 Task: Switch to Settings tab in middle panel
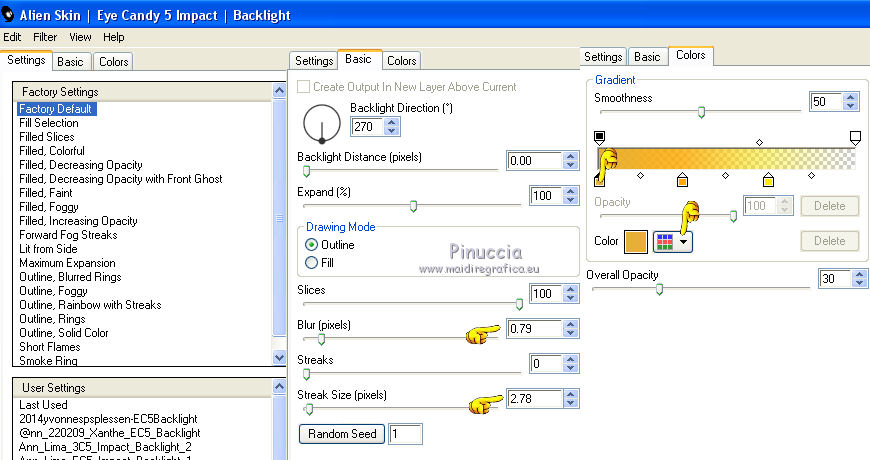[314, 60]
